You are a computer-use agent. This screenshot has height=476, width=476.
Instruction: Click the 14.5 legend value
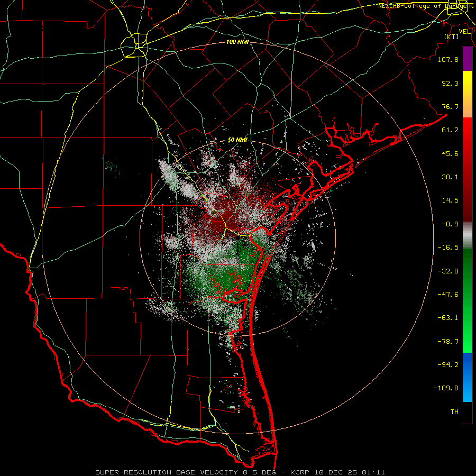(x=450, y=200)
